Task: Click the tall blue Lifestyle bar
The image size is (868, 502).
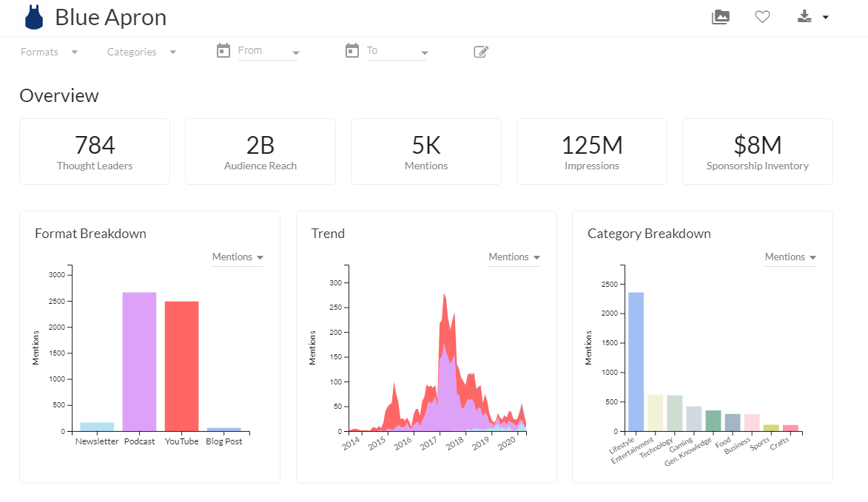Action: (636, 362)
